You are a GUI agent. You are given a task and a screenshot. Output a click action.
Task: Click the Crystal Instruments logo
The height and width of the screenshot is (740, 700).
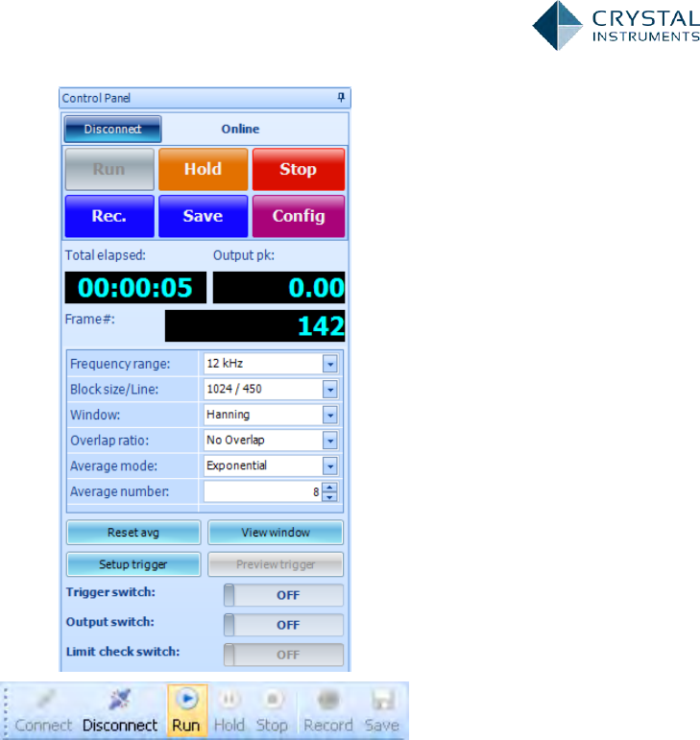[616, 25]
